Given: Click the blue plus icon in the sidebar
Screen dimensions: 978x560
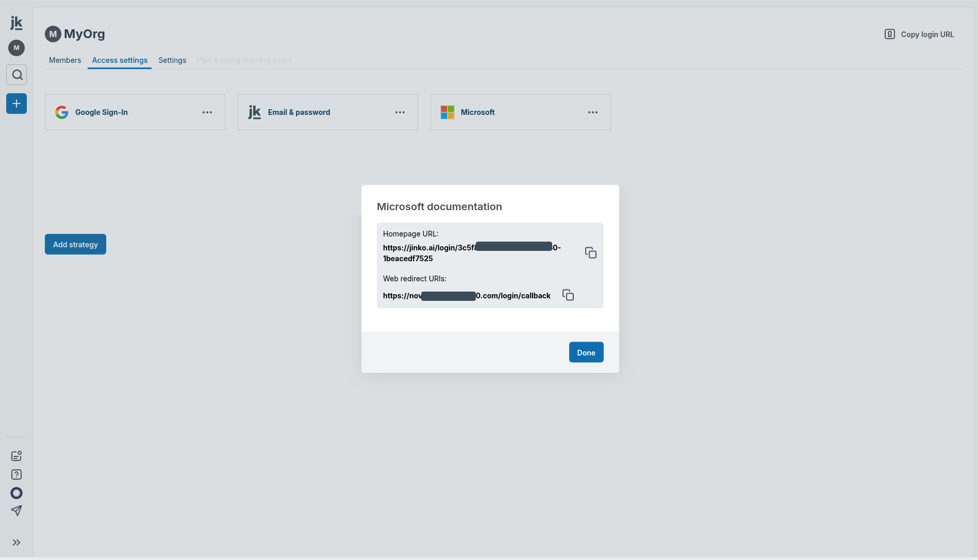Looking at the screenshot, I should 16,104.
